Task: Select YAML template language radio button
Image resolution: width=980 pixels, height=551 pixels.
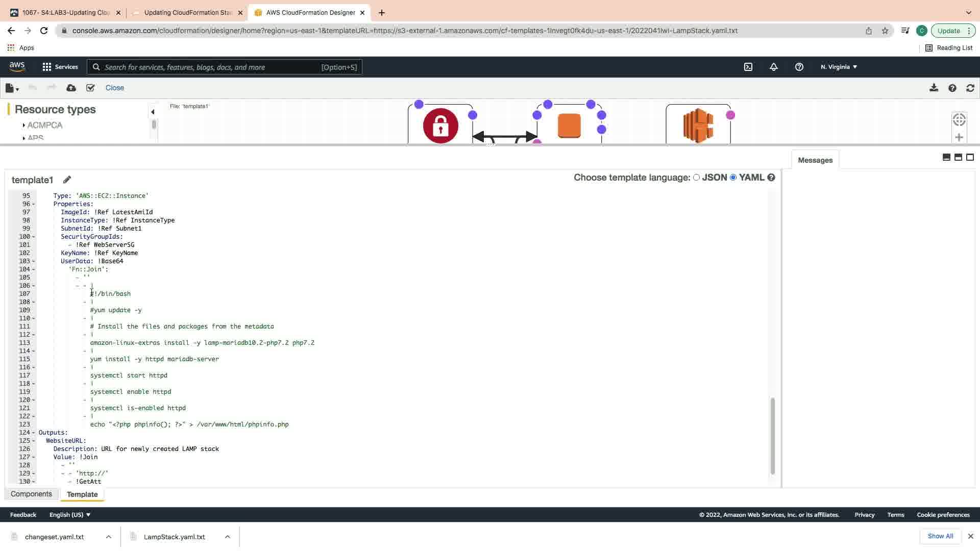Action: tap(733, 178)
